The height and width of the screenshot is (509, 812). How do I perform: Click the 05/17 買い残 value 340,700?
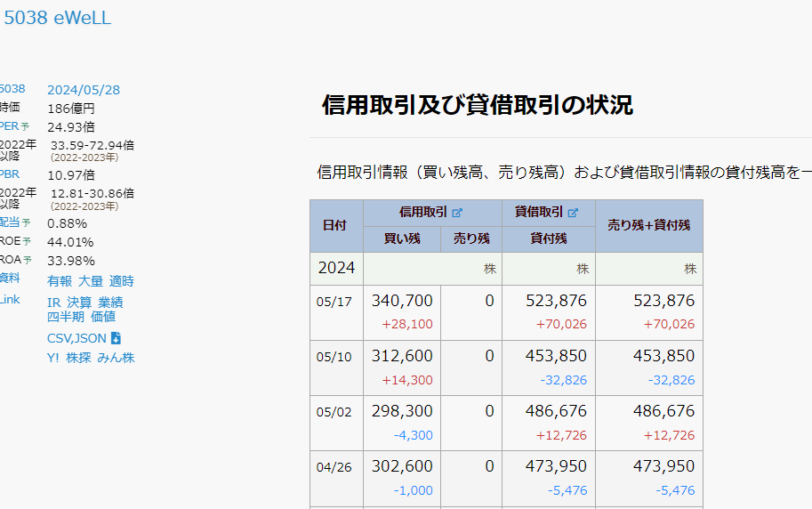402,302
